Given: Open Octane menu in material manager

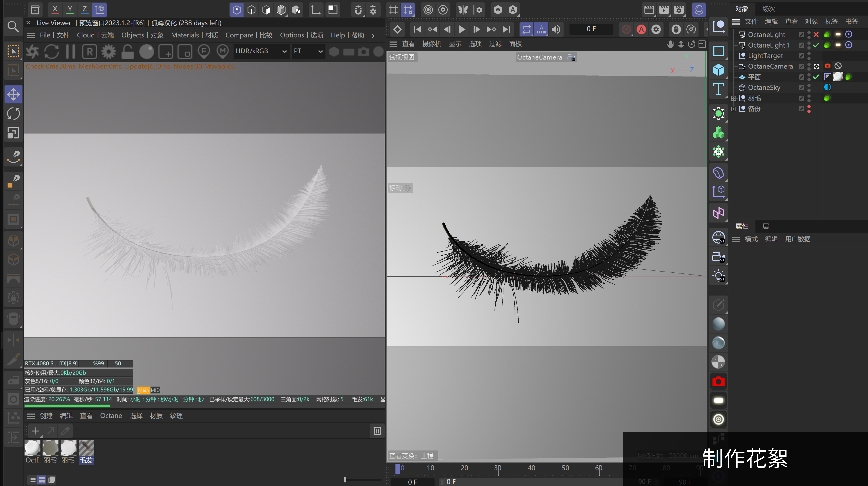Looking at the screenshot, I should point(111,416).
